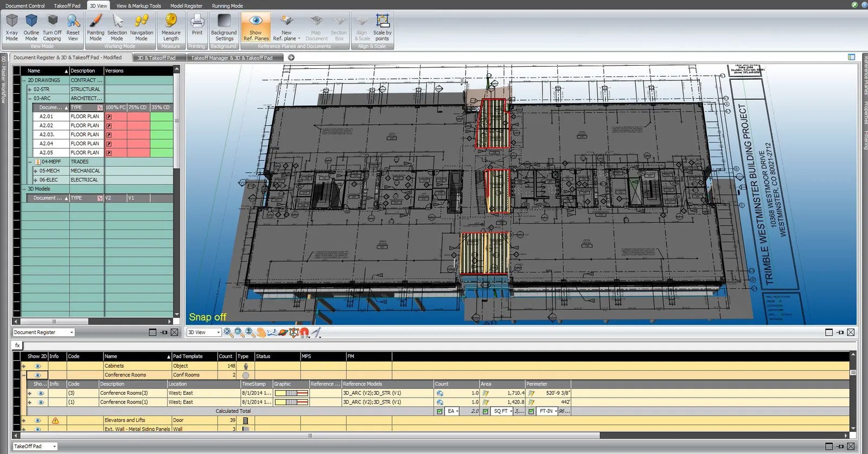Image resolution: width=868 pixels, height=454 pixels.
Task: Uncheck the Perimeter FT-IN total checkbox
Action: click(531, 411)
